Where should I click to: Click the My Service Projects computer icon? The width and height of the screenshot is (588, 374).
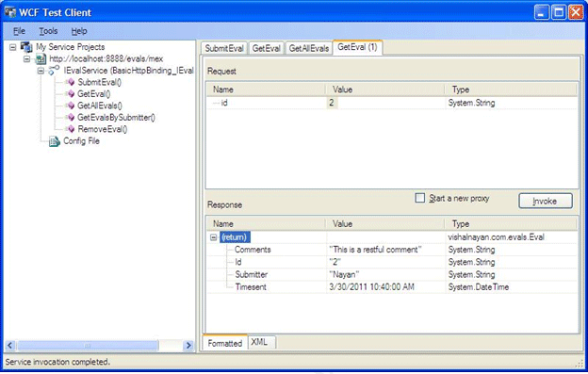(x=26, y=47)
